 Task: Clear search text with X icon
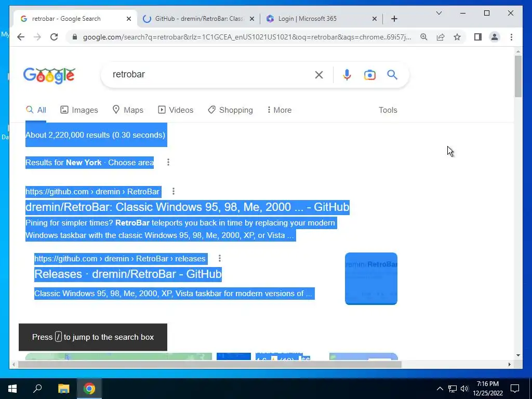pyautogui.click(x=318, y=75)
